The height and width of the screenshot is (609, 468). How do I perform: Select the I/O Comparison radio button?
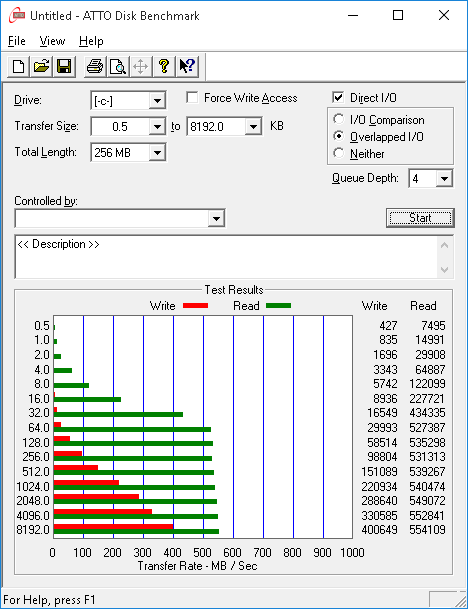(339, 119)
